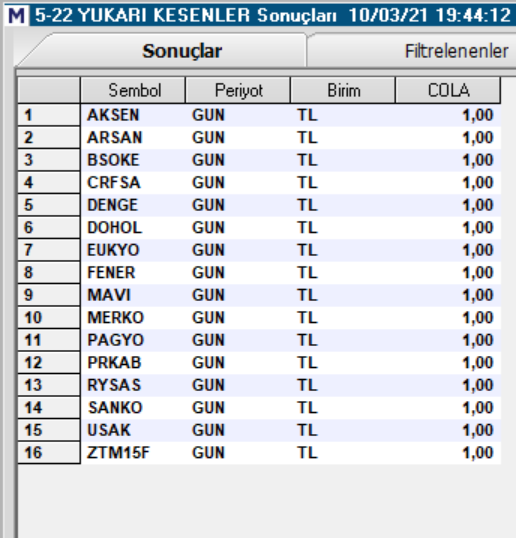This screenshot has width=516, height=538.
Task: Click GUN period cell in PRKAB row
Action: click(x=238, y=363)
